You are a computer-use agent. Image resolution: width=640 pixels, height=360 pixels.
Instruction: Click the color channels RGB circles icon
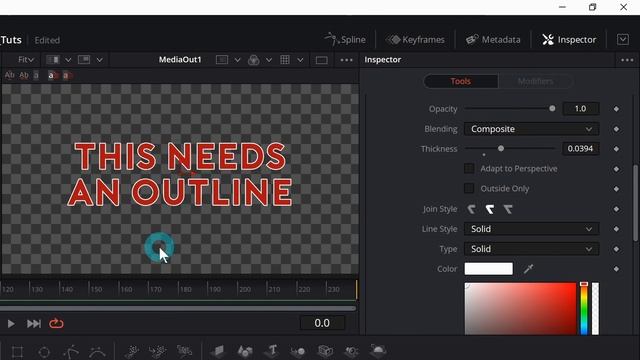(253, 60)
